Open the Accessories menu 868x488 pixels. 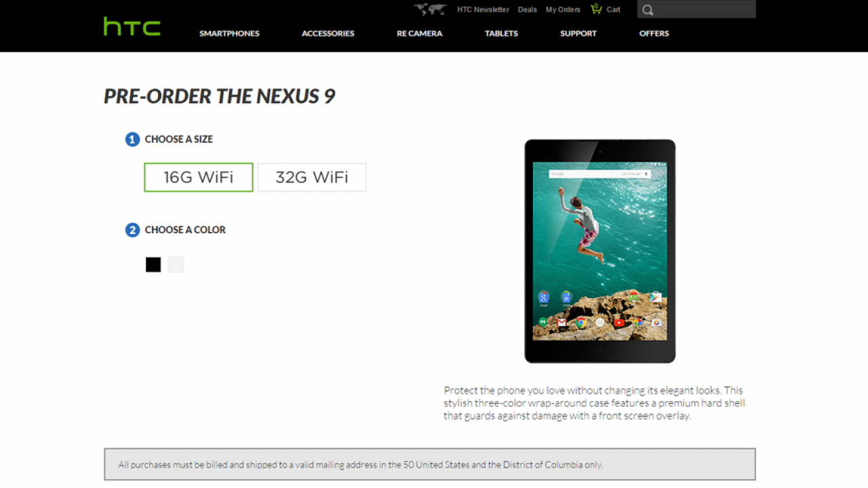328,33
